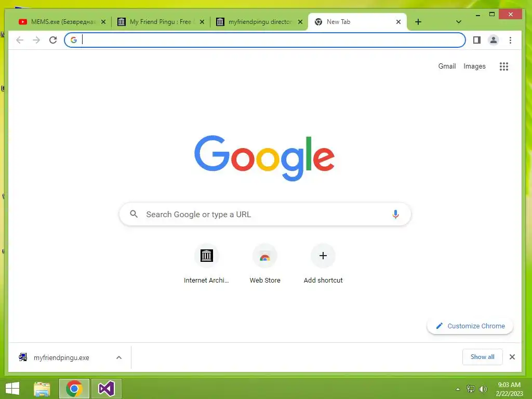Open the network icon in tray

471,389
